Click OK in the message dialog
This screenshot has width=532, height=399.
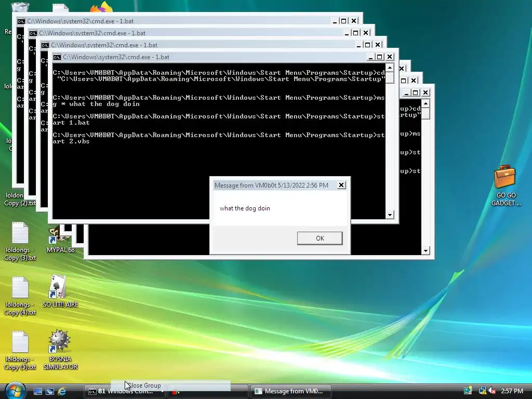(320, 238)
